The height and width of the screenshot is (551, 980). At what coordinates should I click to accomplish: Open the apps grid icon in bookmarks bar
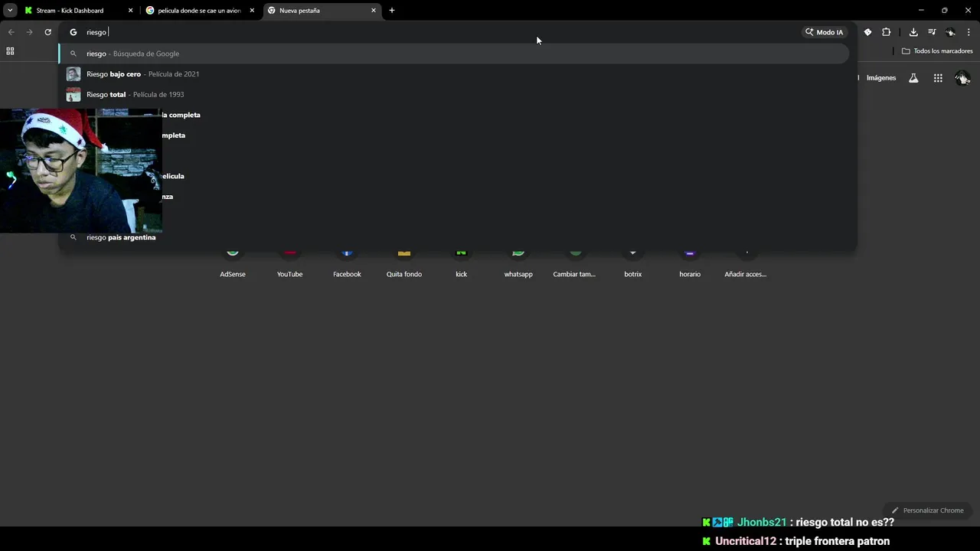10,51
